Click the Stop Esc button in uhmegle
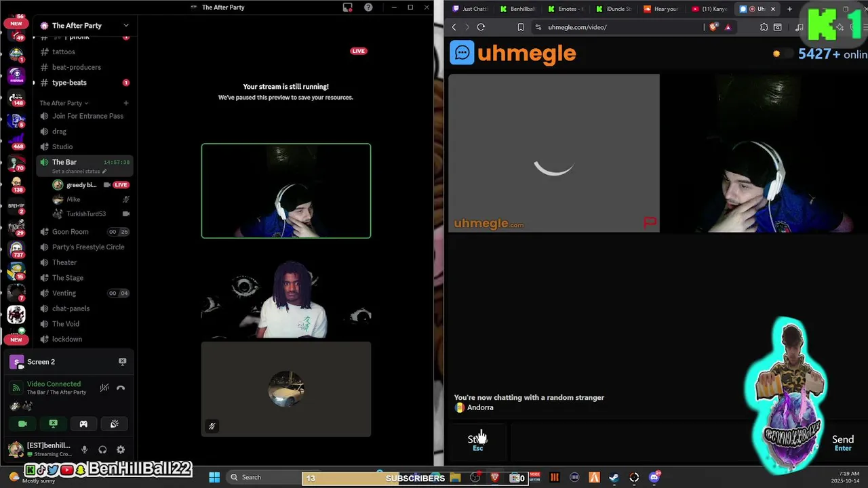Screen dimensions: 868x488 pyautogui.click(x=478, y=443)
